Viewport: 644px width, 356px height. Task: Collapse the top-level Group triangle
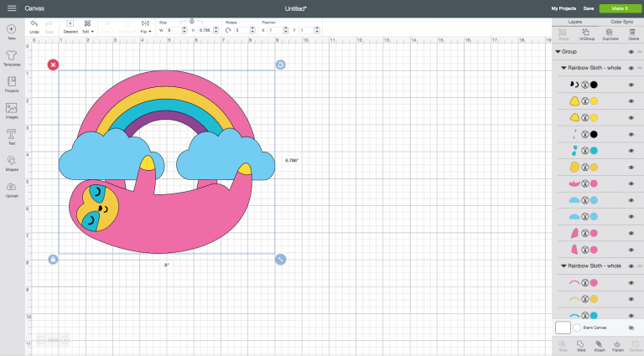click(x=558, y=52)
